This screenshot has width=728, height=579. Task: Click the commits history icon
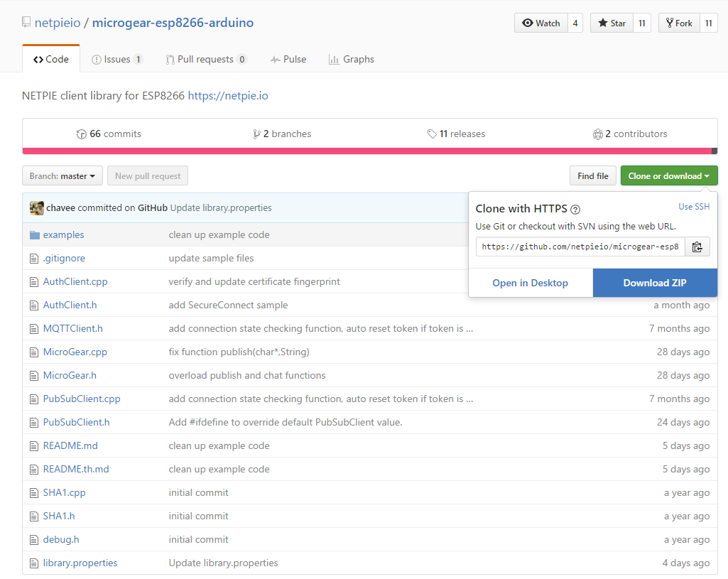pyautogui.click(x=82, y=133)
